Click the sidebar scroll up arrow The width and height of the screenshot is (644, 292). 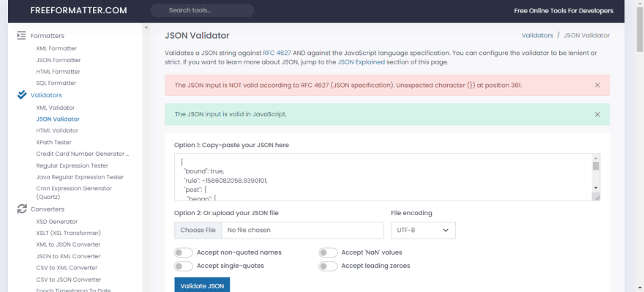click(146, 28)
